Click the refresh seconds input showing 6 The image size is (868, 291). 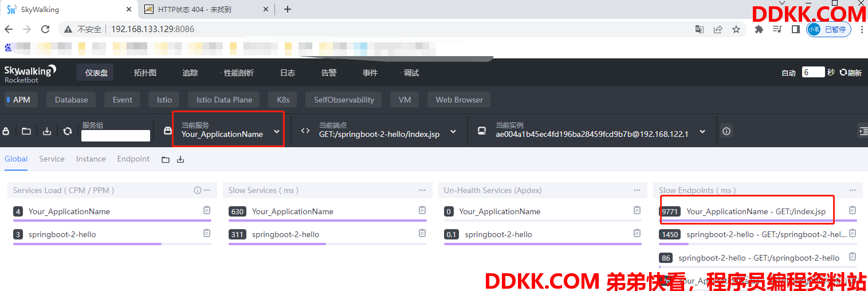tap(813, 72)
